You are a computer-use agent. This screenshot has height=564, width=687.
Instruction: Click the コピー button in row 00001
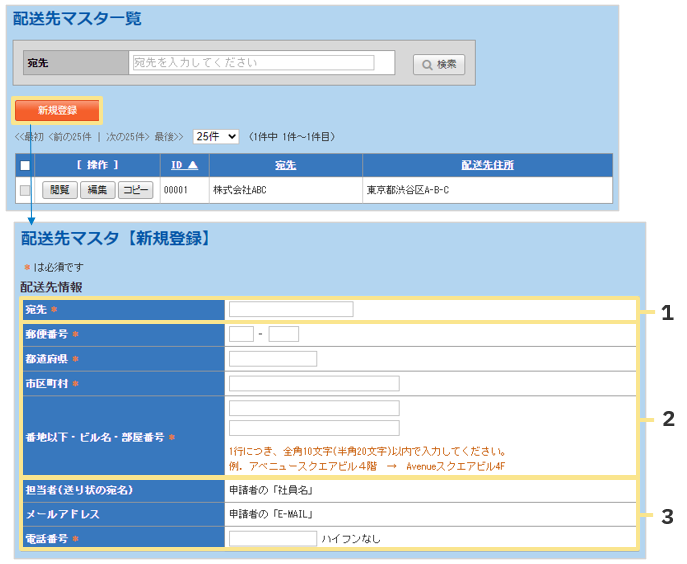136,190
